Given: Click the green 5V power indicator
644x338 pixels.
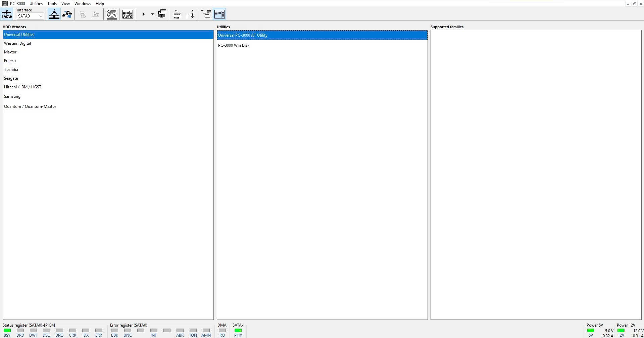Looking at the screenshot, I should pyautogui.click(x=591, y=331).
